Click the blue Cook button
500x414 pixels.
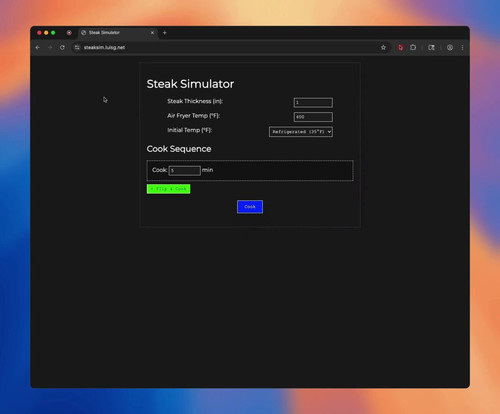tap(250, 207)
